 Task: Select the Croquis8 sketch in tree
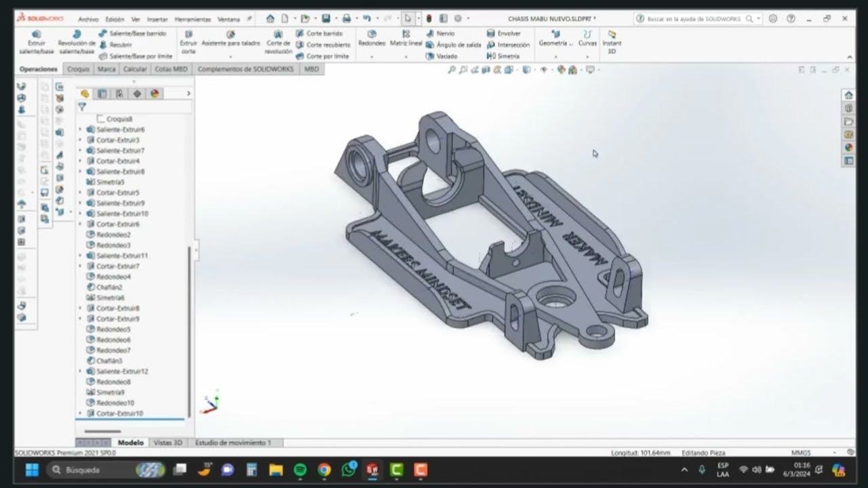click(115, 119)
